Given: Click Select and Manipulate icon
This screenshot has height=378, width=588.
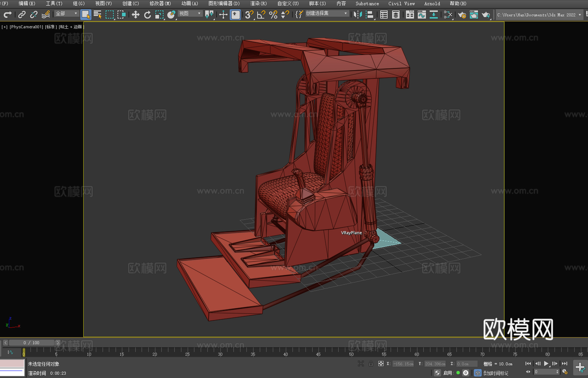Looking at the screenshot, I should click(223, 14).
